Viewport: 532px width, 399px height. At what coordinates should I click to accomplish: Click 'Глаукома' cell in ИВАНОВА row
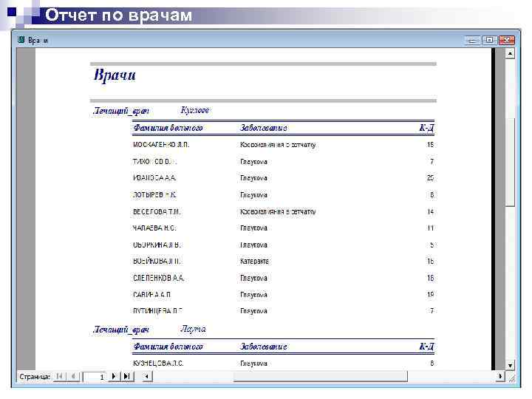[253, 178]
